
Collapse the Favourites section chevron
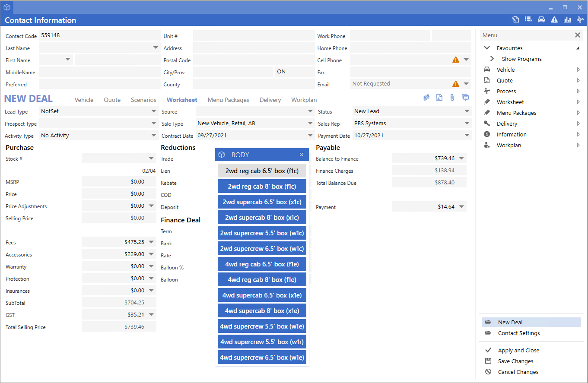pyautogui.click(x=487, y=48)
